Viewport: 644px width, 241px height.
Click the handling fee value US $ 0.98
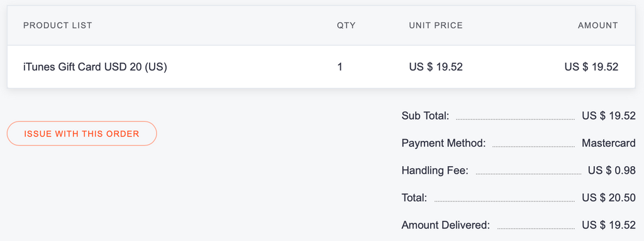click(612, 171)
